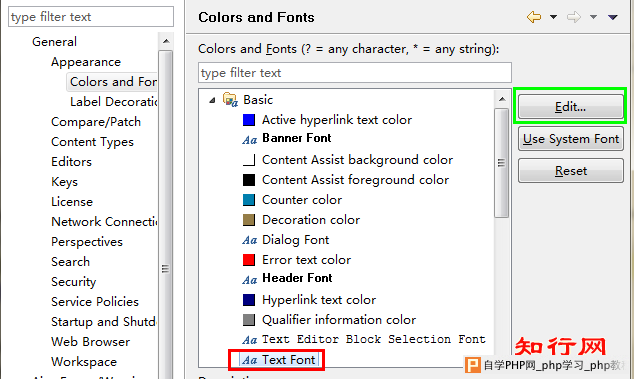Select Content Assist foreground color label
Viewport: 634px width, 379px height.
tap(355, 180)
